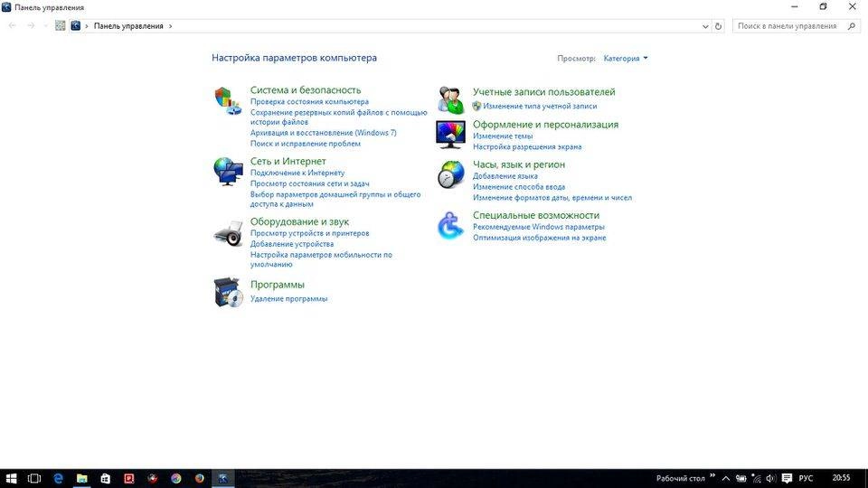Screen dimensions: 868x488
Task: Click Поиск и исправление проблем link
Action: point(305,144)
